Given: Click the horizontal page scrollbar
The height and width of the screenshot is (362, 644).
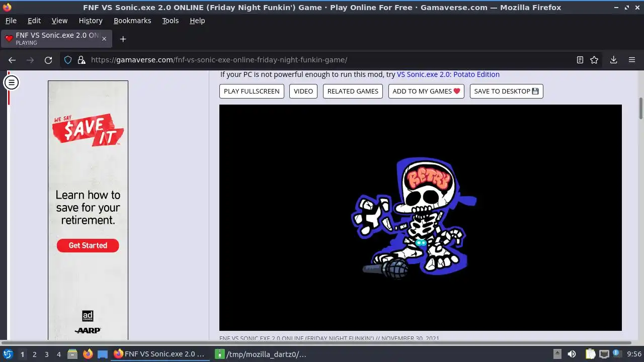Looking at the screenshot, I should 317,343.
